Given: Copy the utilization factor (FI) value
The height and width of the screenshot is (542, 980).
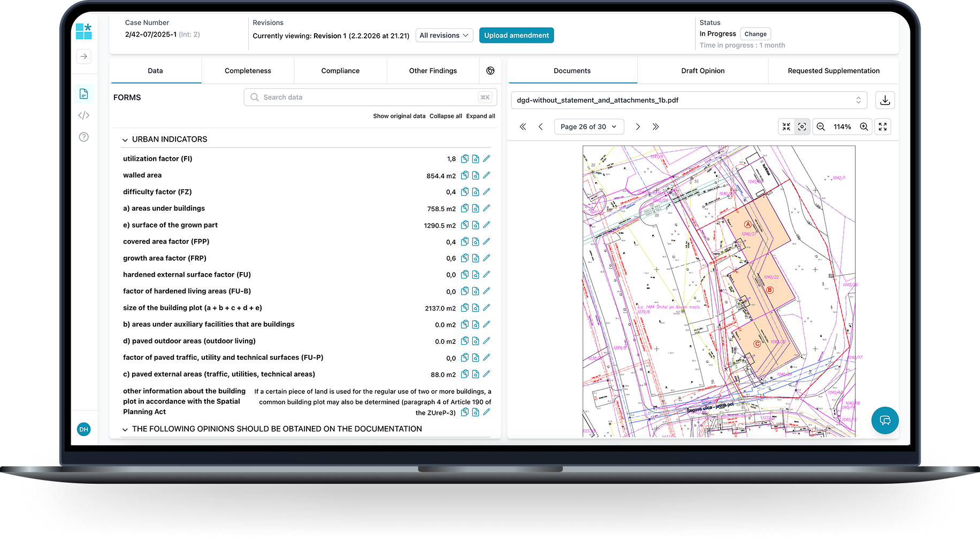Looking at the screenshot, I should click(465, 159).
